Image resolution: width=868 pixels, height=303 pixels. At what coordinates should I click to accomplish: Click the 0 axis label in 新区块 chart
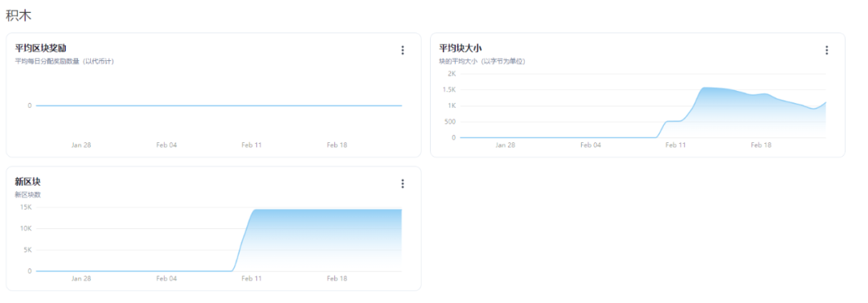point(30,272)
